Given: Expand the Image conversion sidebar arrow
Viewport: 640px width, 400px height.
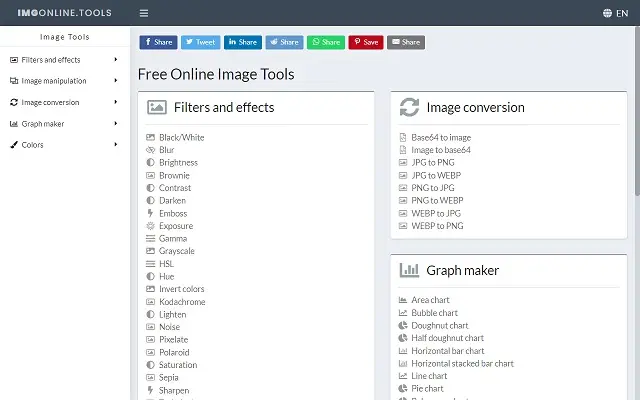Looking at the screenshot, I should point(116,102).
